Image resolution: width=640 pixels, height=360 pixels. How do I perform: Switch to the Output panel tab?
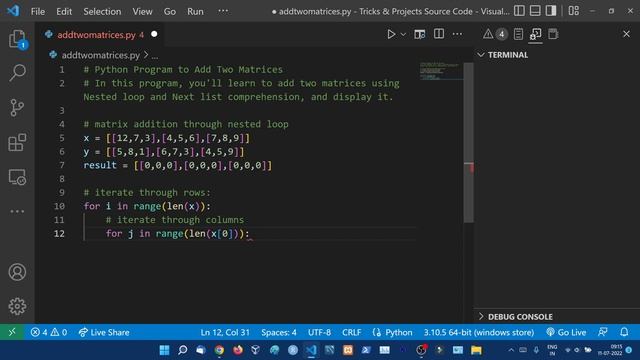tap(518, 34)
